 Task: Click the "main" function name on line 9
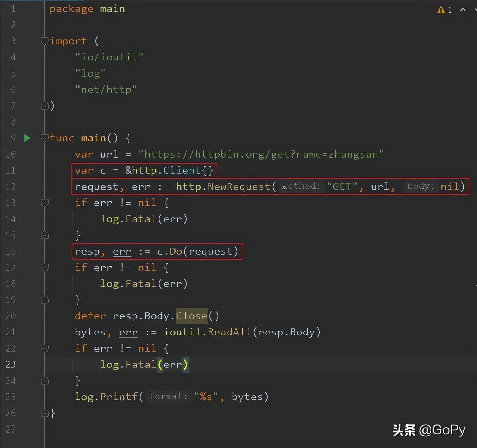pos(94,138)
